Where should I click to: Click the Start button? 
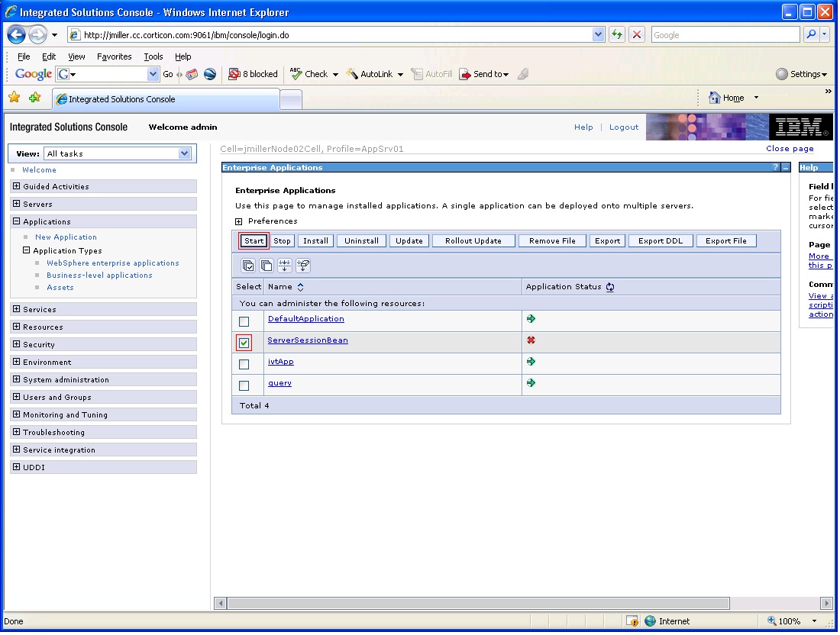point(254,241)
